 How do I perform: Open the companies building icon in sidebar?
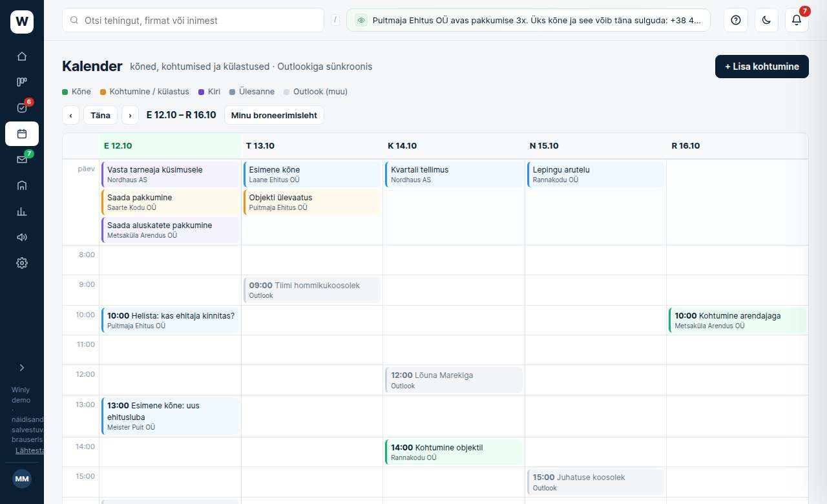tap(22, 185)
